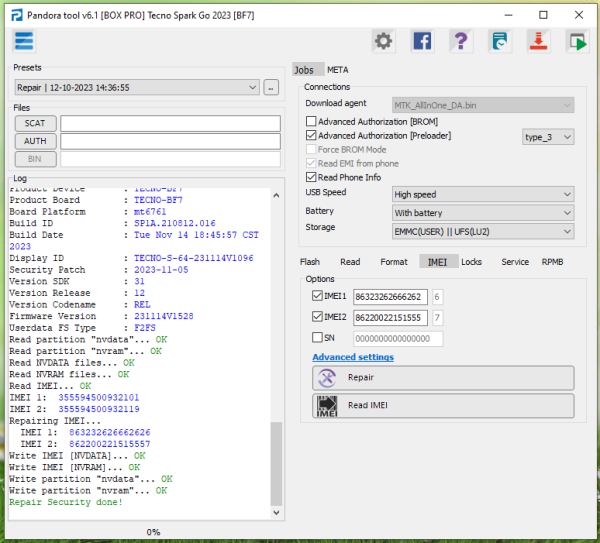Click the Facebook icon in toolbar

(422, 41)
